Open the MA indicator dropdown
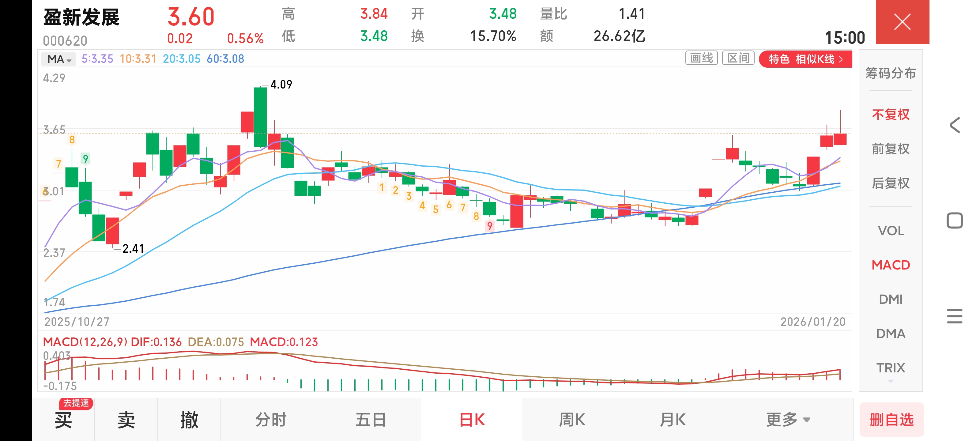Image resolution: width=980 pixels, height=441 pixels. pyautogui.click(x=59, y=59)
